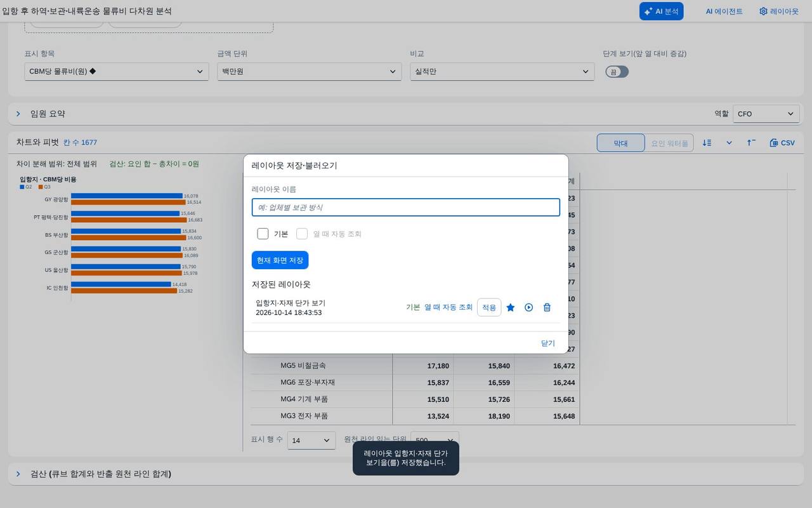Click the 현재 화면 저장 button

[280, 260]
